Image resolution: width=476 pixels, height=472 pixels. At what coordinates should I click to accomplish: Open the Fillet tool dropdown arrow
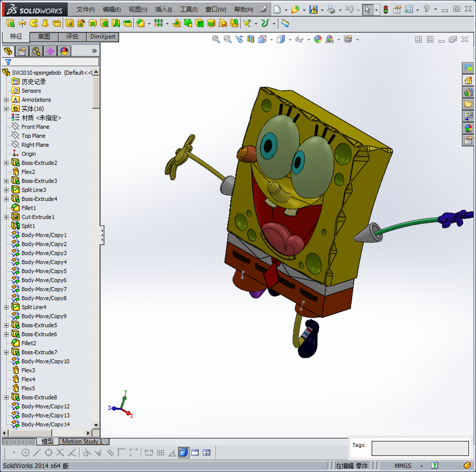(x=149, y=24)
